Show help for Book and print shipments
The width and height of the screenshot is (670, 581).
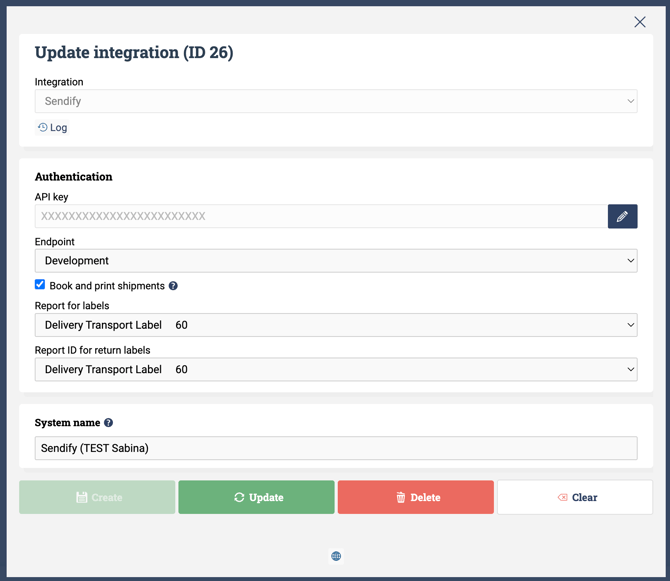(x=173, y=286)
